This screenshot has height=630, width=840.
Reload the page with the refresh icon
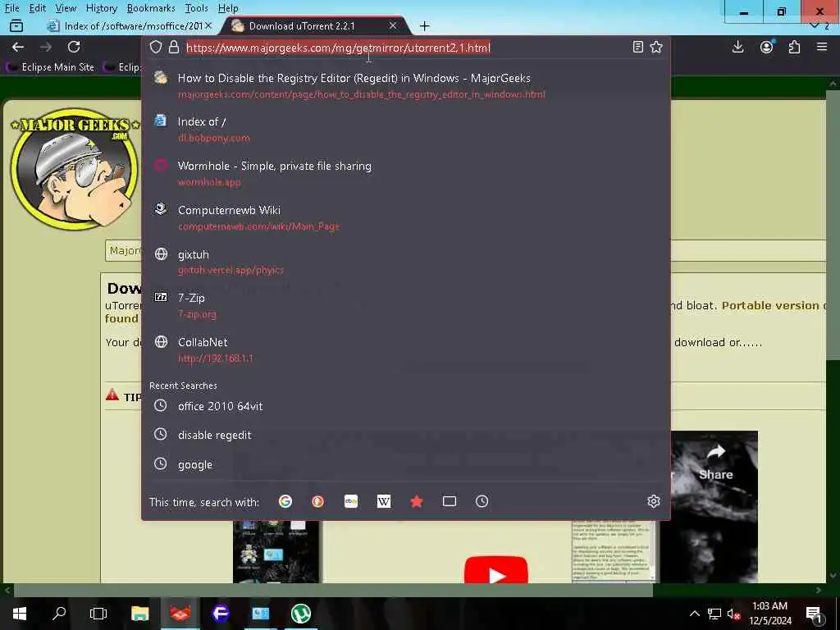pyautogui.click(x=74, y=47)
